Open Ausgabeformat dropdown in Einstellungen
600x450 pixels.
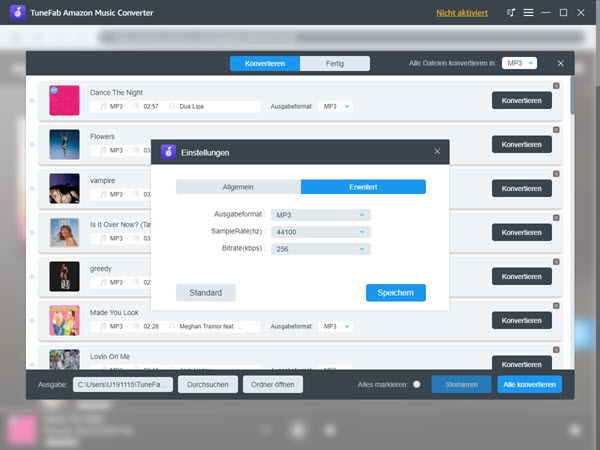(x=320, y=215)
